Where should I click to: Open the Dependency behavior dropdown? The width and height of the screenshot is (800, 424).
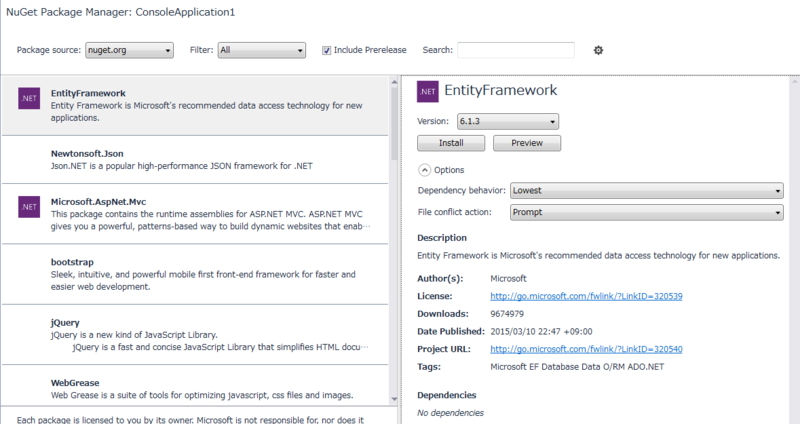[x=646, y=190]
